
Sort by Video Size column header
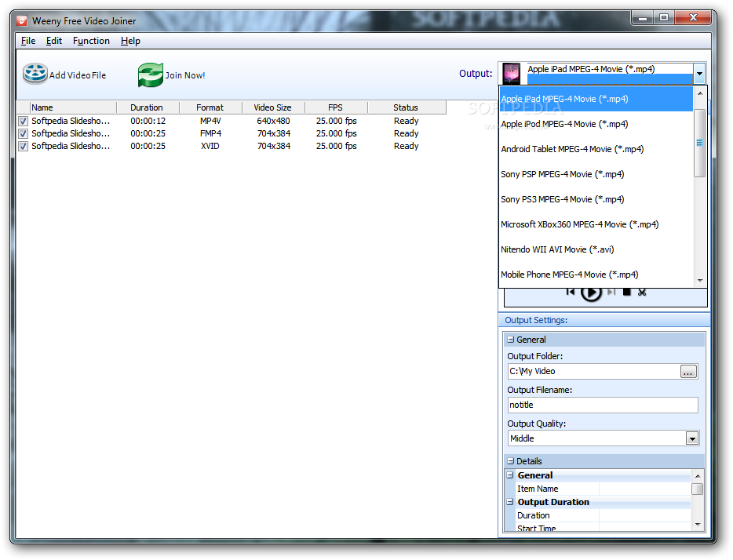[x=273, y=107]
